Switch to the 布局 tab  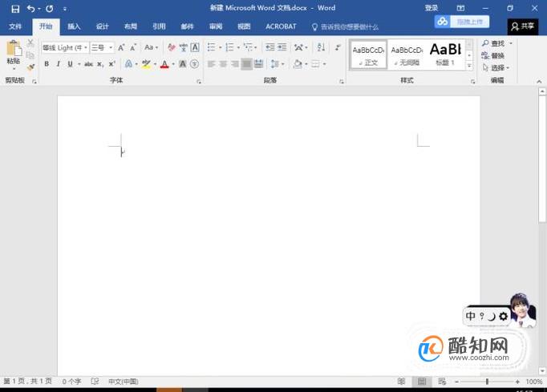click(x=131, y=26)
